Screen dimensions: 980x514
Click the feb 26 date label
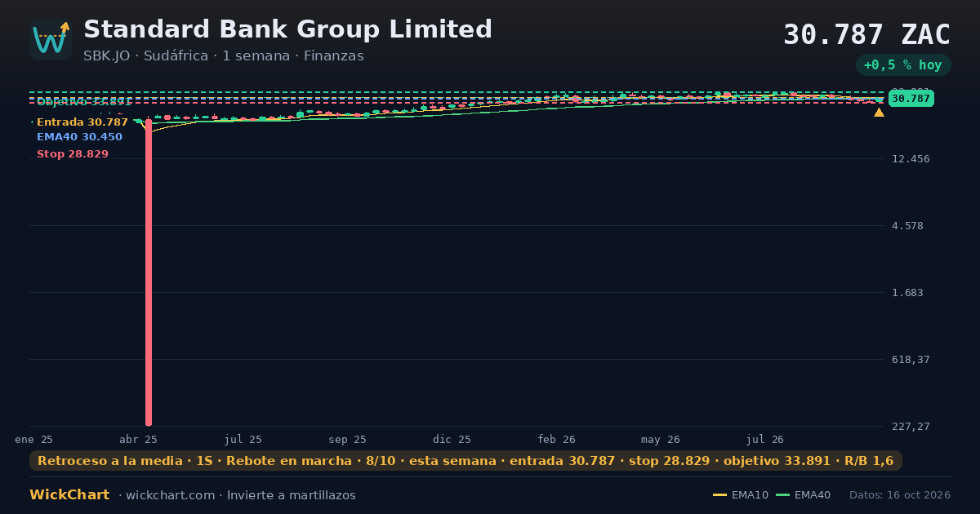click(x=556, y=440)
